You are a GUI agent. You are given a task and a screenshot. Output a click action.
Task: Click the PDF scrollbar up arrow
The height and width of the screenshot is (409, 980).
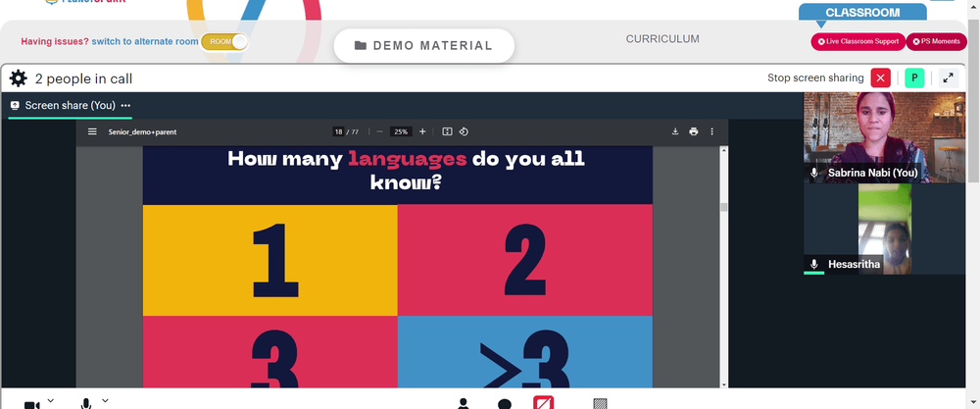coord(724,149)
